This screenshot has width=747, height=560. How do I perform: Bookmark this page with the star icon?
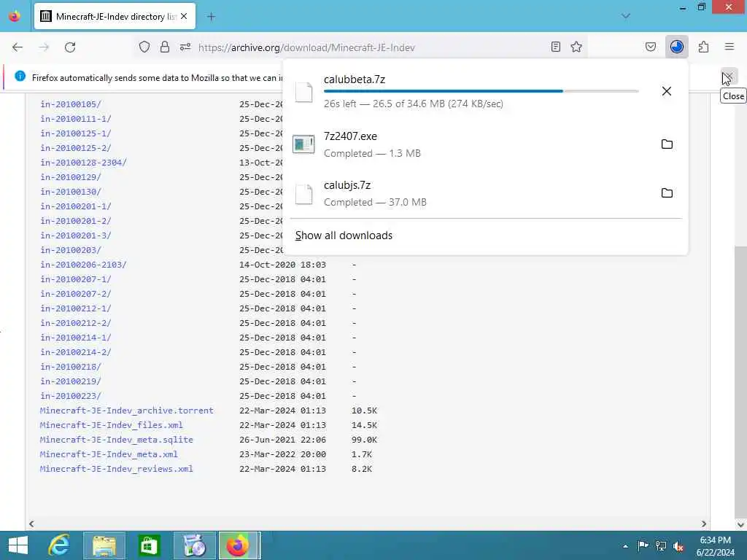point(576,47)
